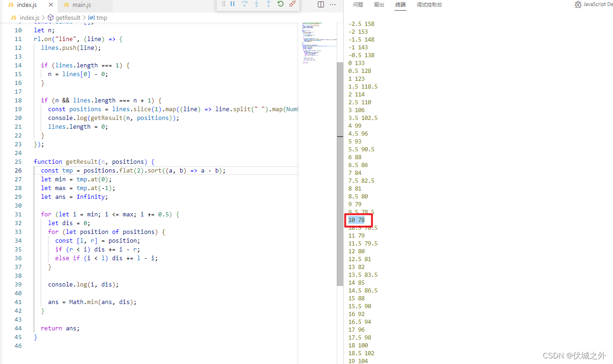Viewport: 613px width, 364px height.
Task: Click 'console.log(getResult(n, positions));' line
Action: tap(114, 118)
